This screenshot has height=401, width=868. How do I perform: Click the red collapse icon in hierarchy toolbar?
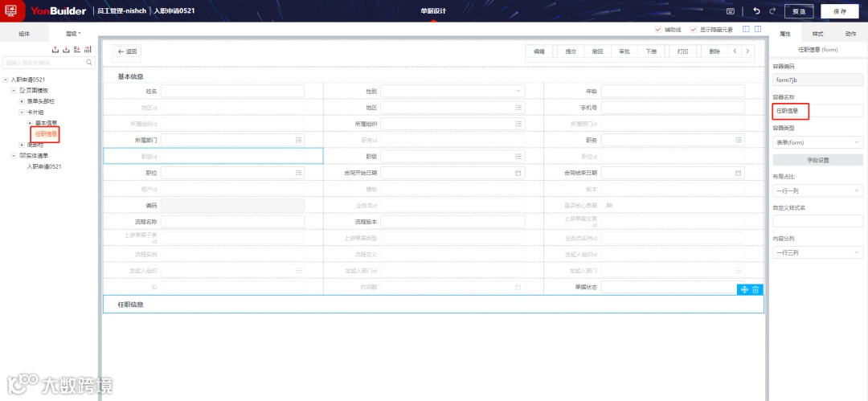pyautogui.click(x=88, y=50)
